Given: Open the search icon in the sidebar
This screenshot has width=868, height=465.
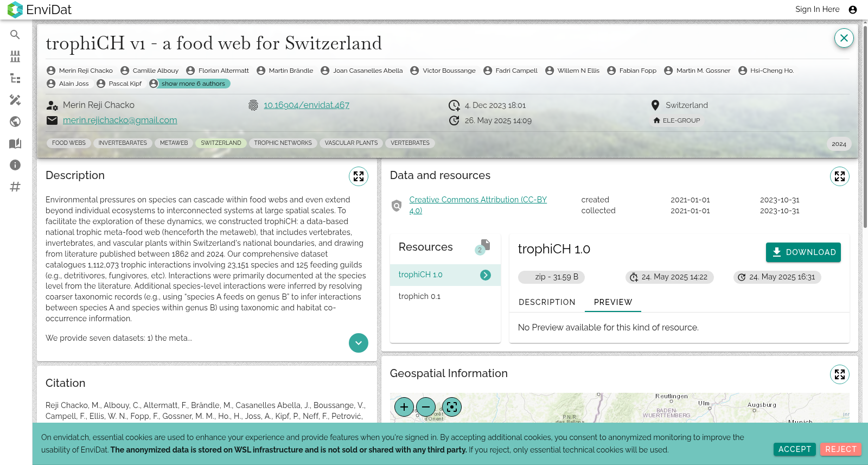Looking at the screenshot, I should coord(15,35).
